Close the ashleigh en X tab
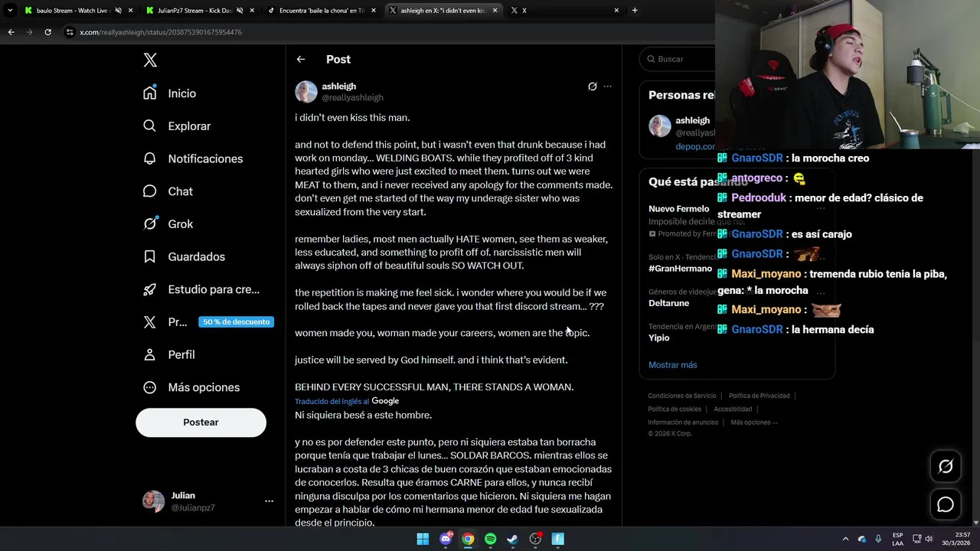 (495, 11)
